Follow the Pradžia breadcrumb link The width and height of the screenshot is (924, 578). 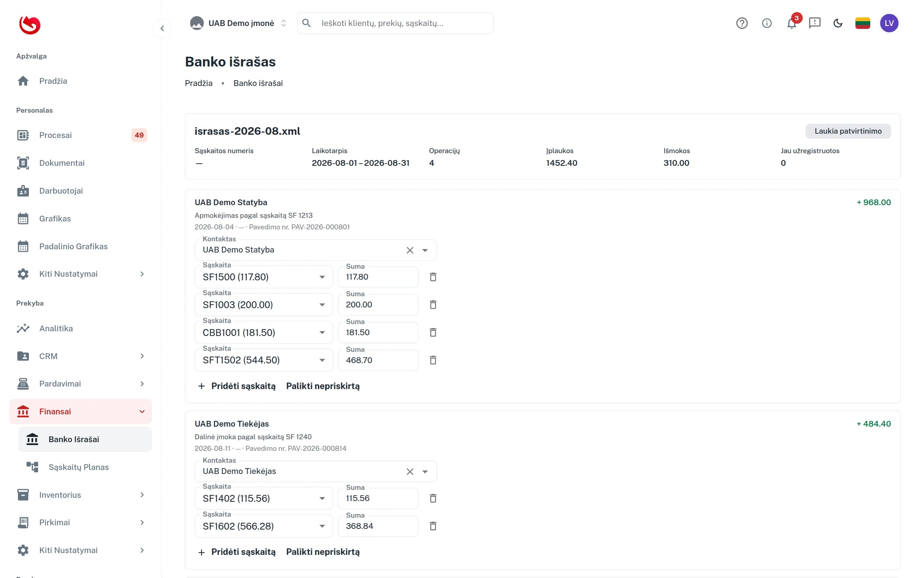[x=199, y=83]
